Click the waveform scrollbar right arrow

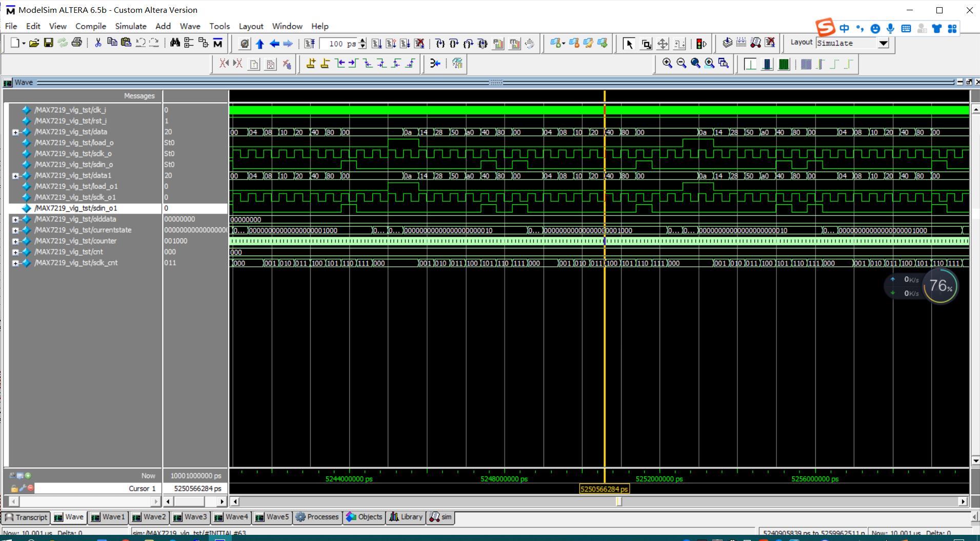pos(963,501)
